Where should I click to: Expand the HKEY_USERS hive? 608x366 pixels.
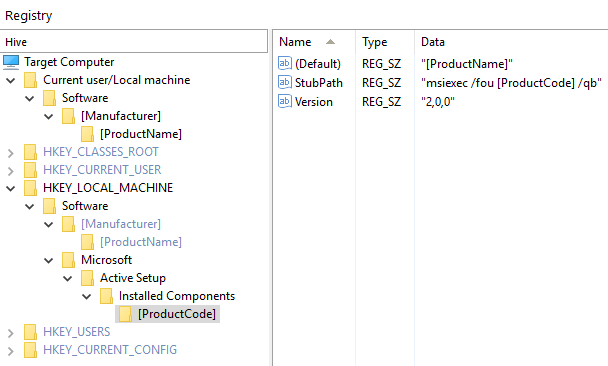tap(11, 333)
